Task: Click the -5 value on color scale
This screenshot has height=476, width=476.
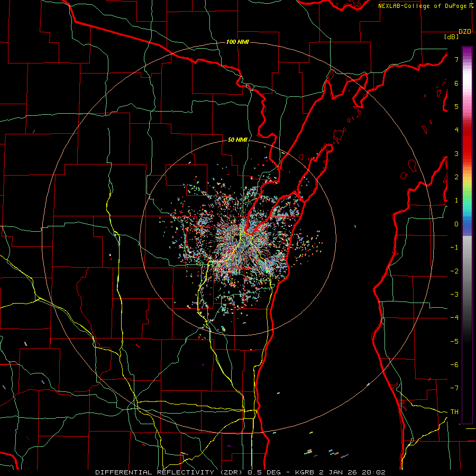Action: pos(454,342)
